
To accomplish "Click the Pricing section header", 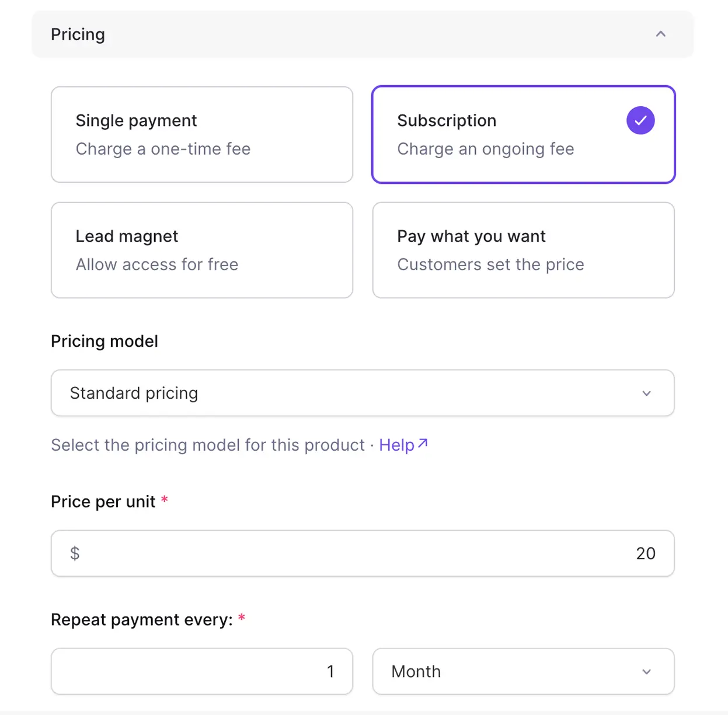I will point(78,34).
